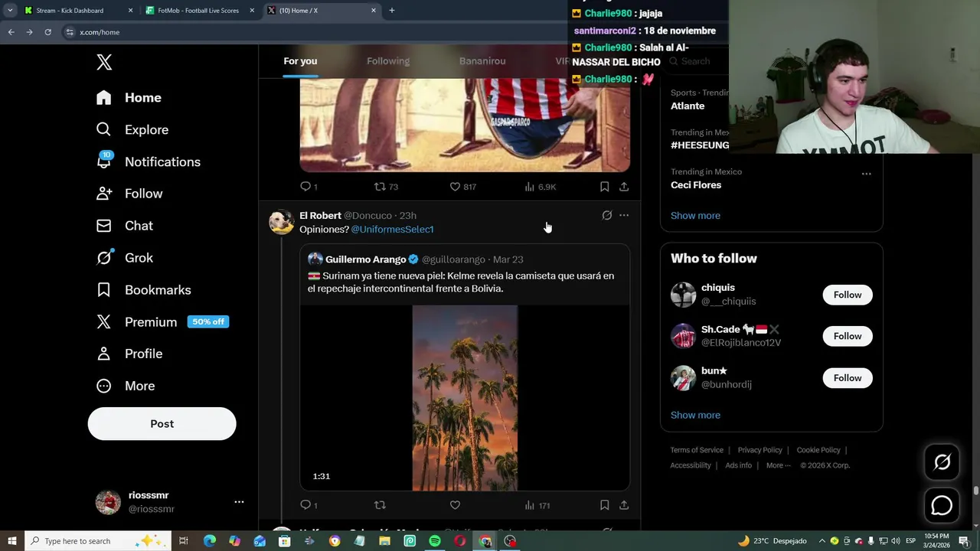Image resolution: width=980 pixels, height=551 pixels.
Task: Like the post with 817 likes
Action: click(462, 187)
